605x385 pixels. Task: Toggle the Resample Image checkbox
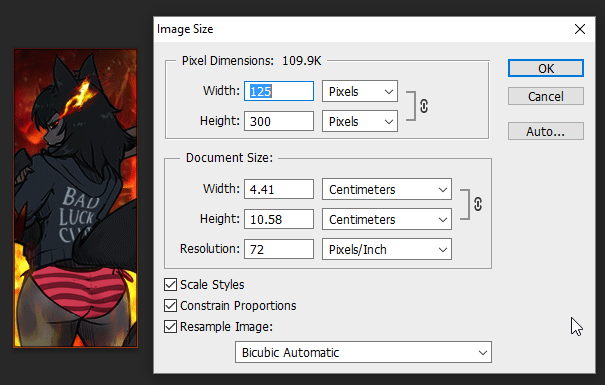[170, 326]
